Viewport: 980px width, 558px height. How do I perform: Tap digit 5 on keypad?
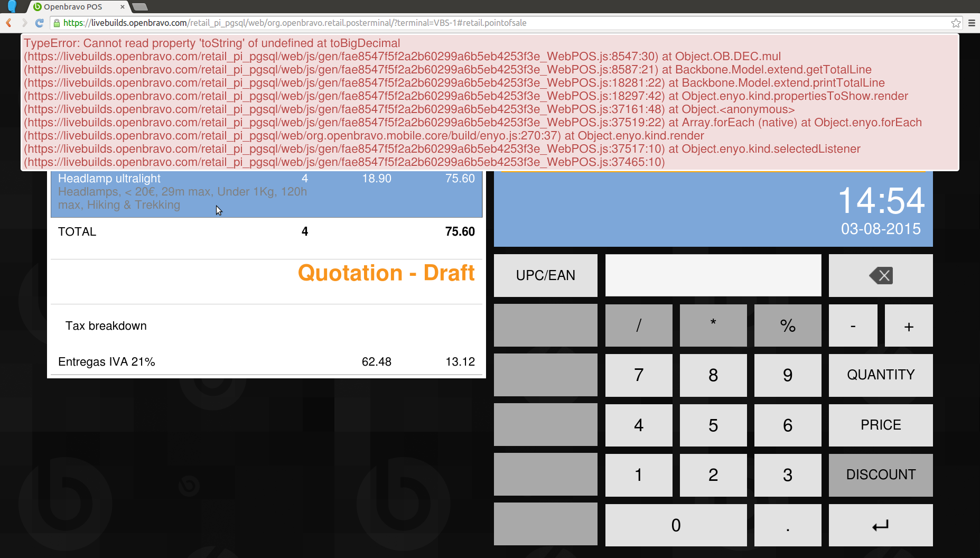[x=713, y=425]
